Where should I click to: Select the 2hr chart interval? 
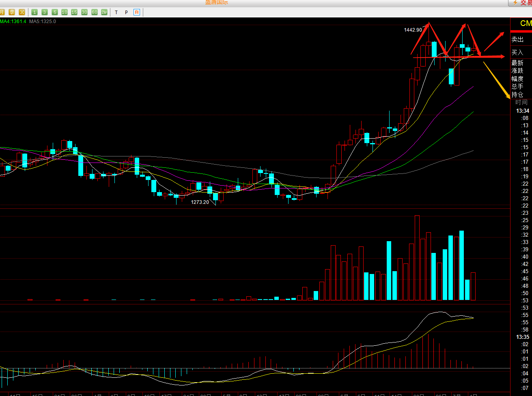click(104, 12)
